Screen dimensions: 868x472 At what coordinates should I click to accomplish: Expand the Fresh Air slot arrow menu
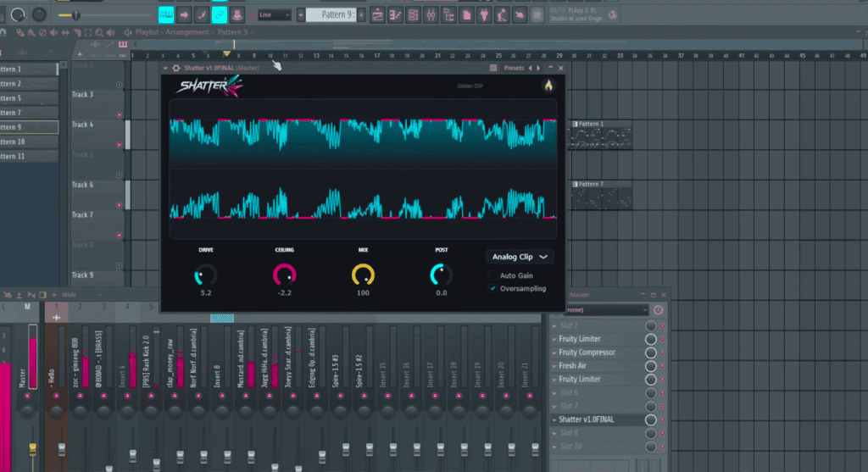pos(554,366)
